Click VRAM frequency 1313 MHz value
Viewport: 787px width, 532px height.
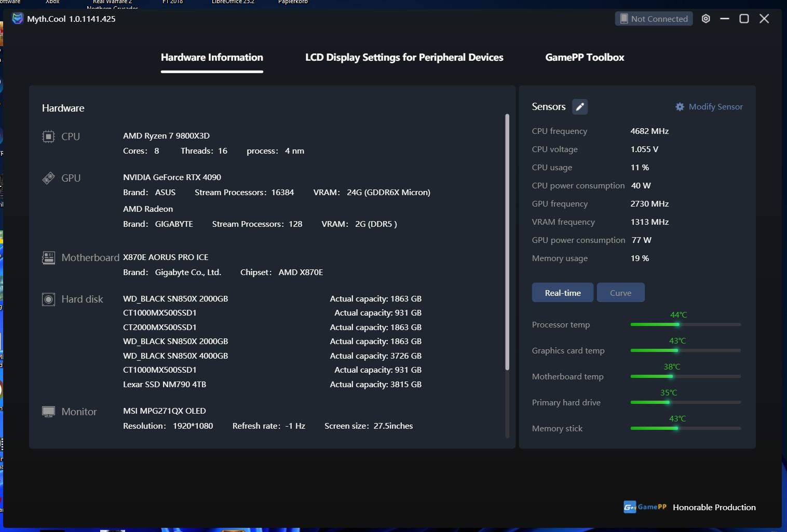(x=649, y=222)
